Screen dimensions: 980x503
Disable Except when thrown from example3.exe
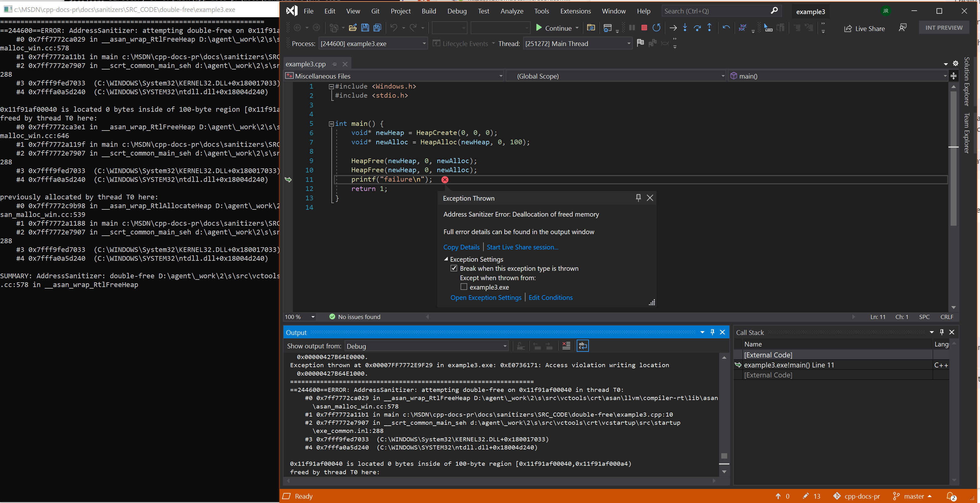[x=464, y=287]
